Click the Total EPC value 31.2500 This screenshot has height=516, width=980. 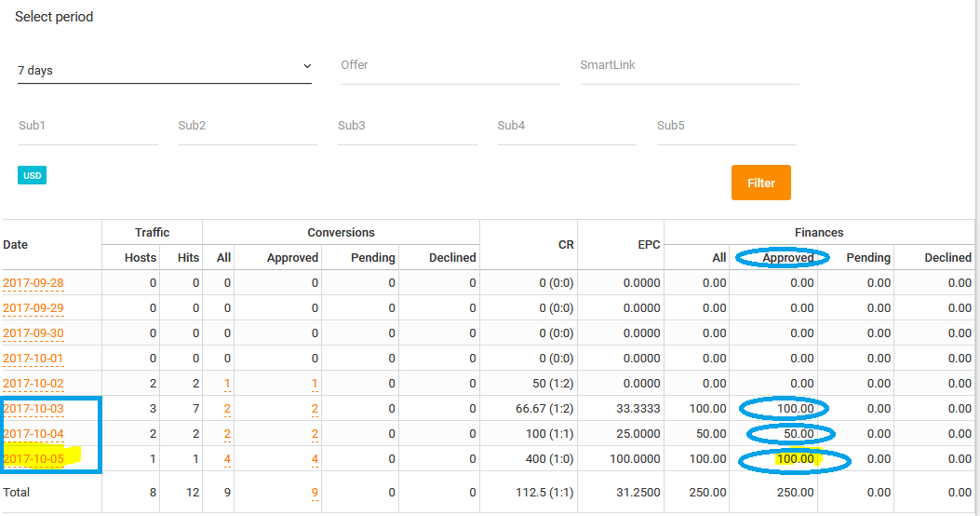click(638, 492)
